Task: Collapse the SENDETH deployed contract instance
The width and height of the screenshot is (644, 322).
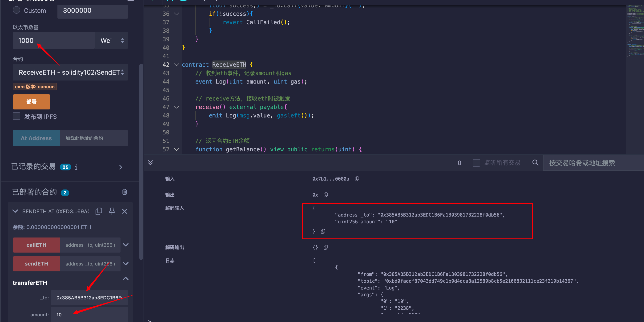Action: tap(15, 211)
